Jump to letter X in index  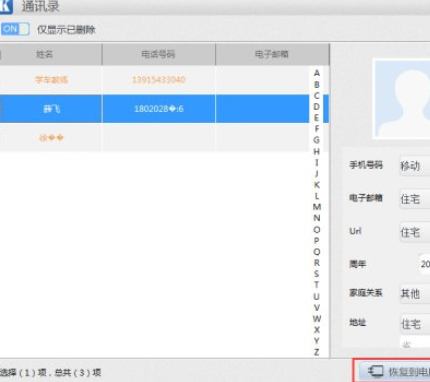pos(317,330)
